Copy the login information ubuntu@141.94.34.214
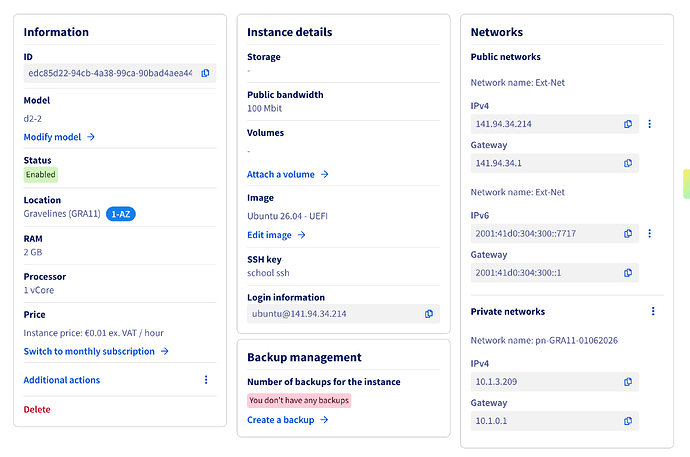The image size is (690, 457). [429, 314]
